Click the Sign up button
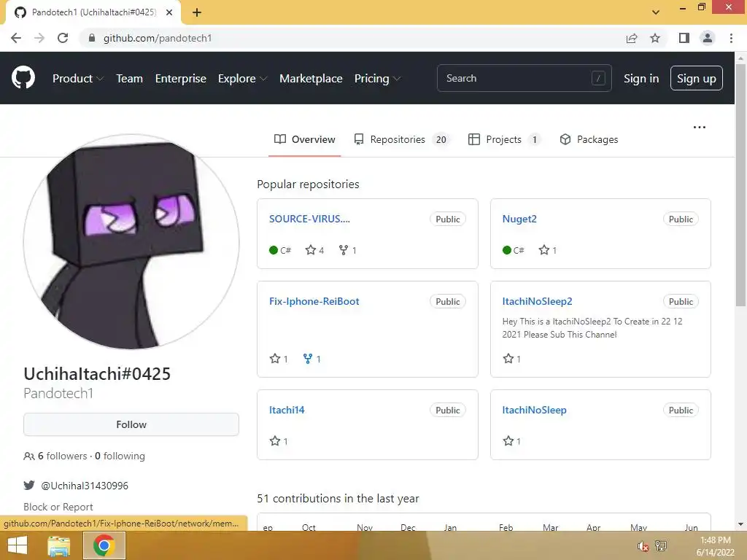This screenshot has height=560, width=747. click(696, 78)
